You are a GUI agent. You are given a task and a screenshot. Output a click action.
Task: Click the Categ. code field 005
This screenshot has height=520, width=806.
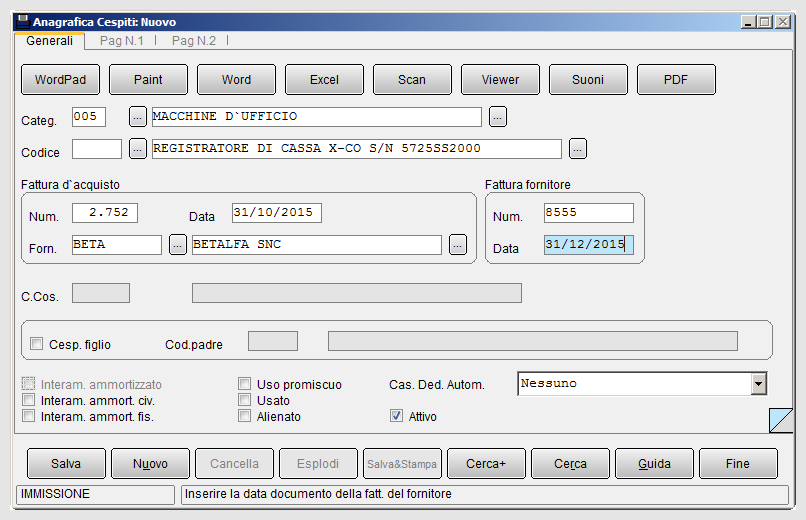click(89, 117)
